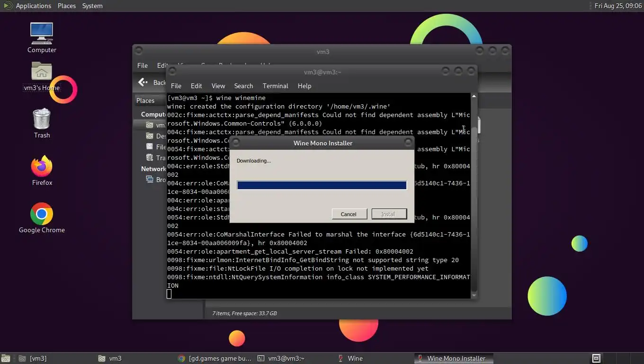Select Trash icon in file manager sidebar

point(150,158)
